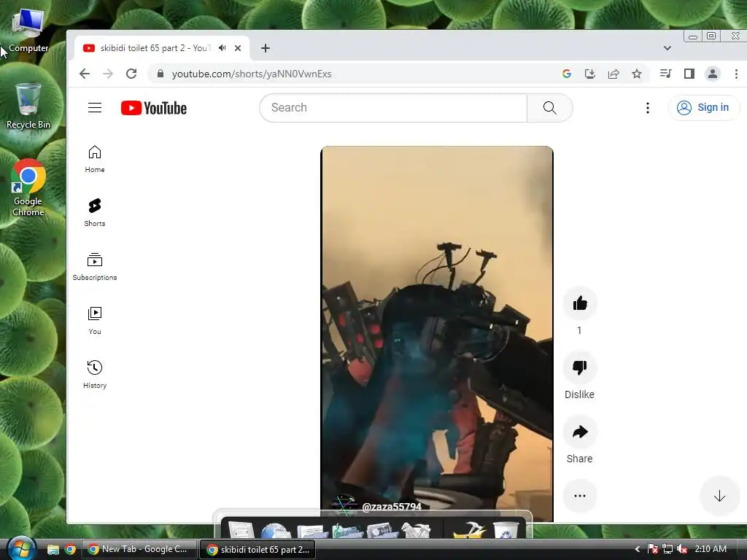
Task: Open trash can in the dock
Action: tap(506, 531)
